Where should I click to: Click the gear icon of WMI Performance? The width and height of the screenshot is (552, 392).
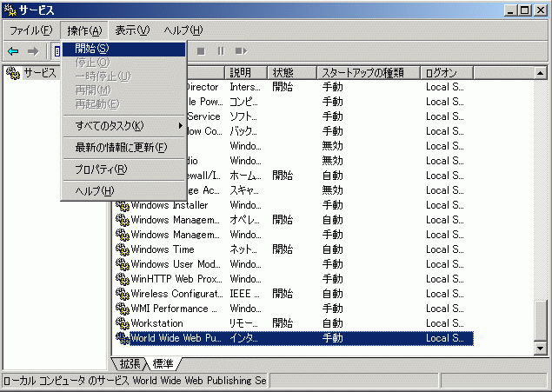pos(123,309)
